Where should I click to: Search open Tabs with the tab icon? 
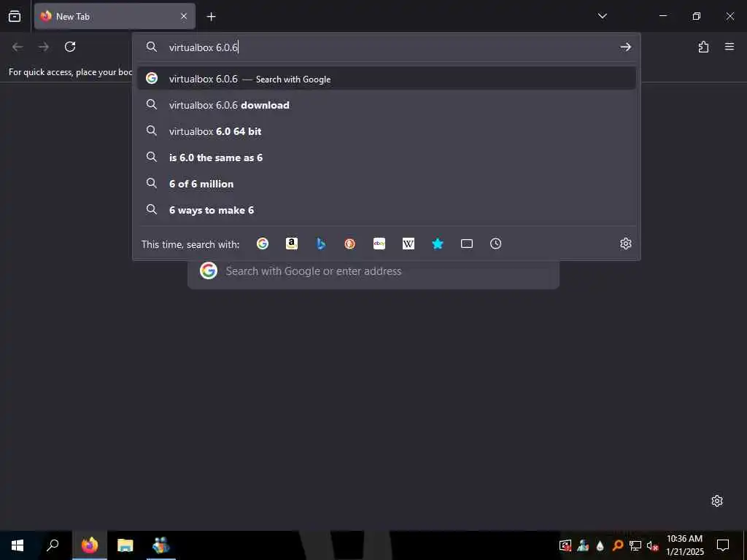tap(467, 244)
